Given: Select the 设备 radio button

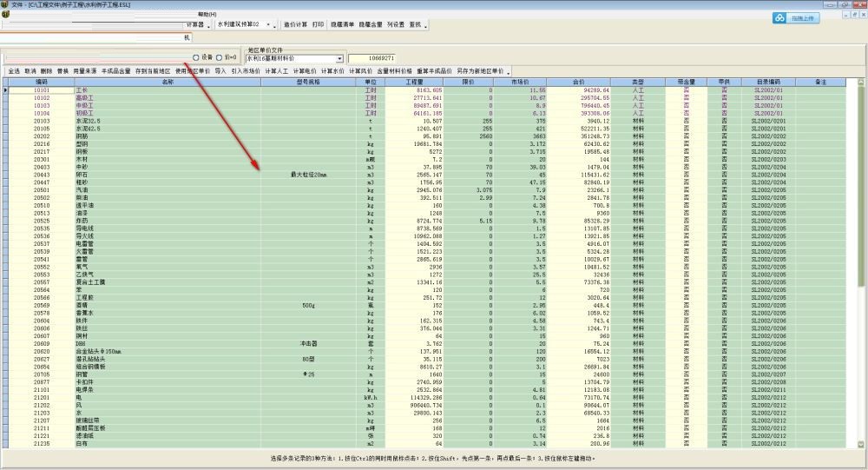Looking at the screenshot, I should (x=196, y=57).
